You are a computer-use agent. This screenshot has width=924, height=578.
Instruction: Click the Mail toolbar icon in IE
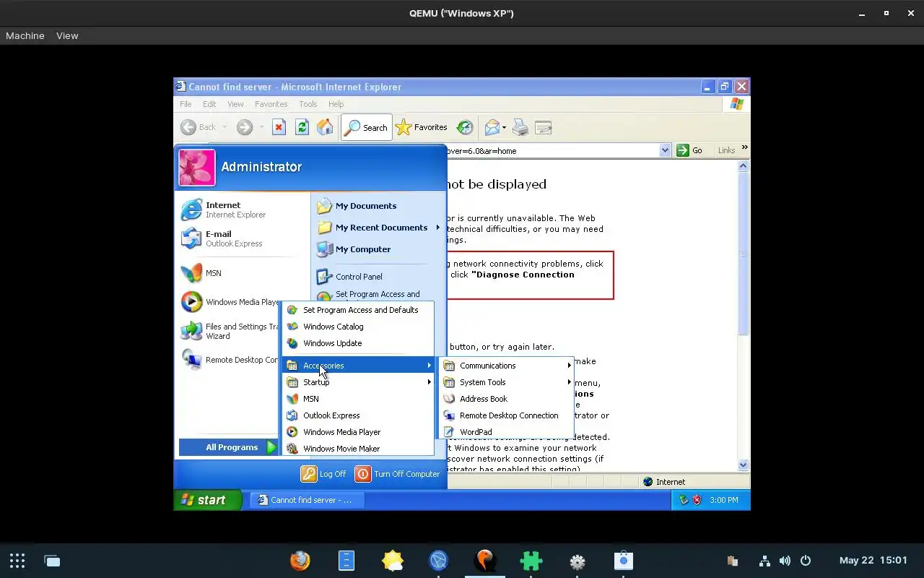492,128
